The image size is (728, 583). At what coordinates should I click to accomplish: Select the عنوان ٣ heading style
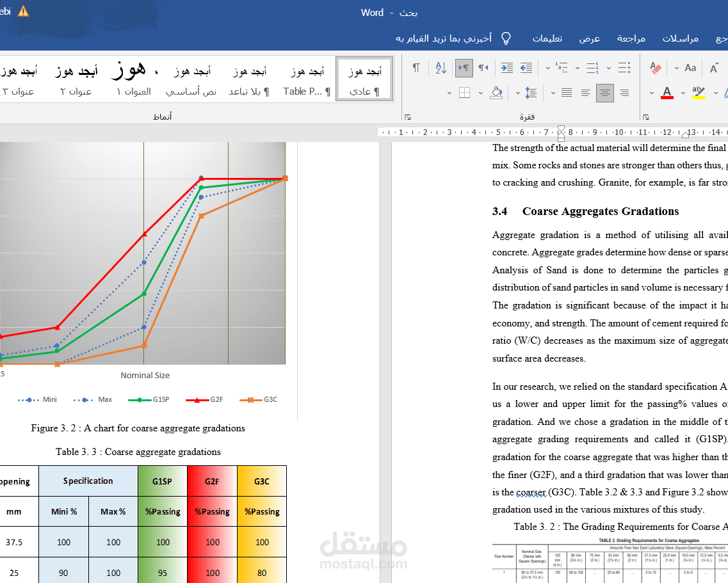[19, 79]
